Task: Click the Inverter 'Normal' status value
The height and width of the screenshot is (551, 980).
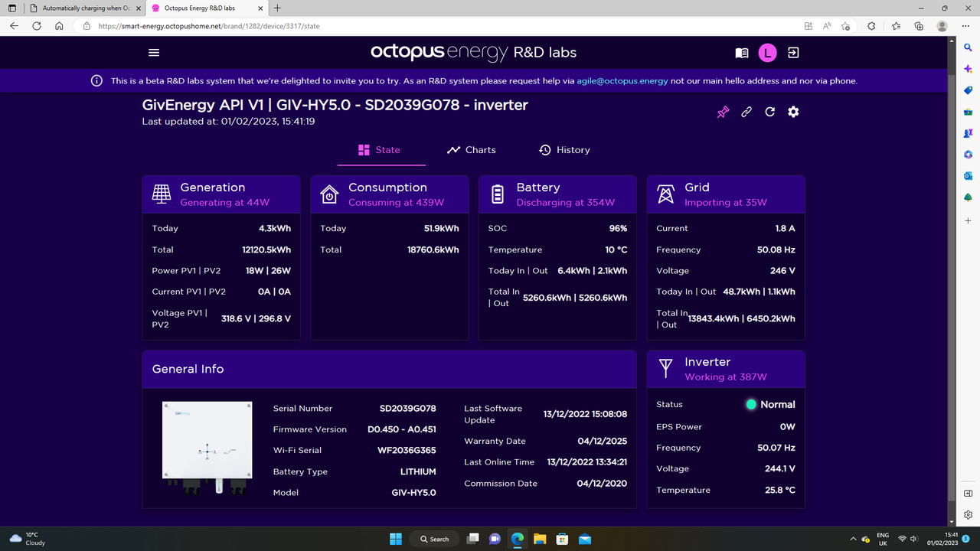Action: pos(778,405)
